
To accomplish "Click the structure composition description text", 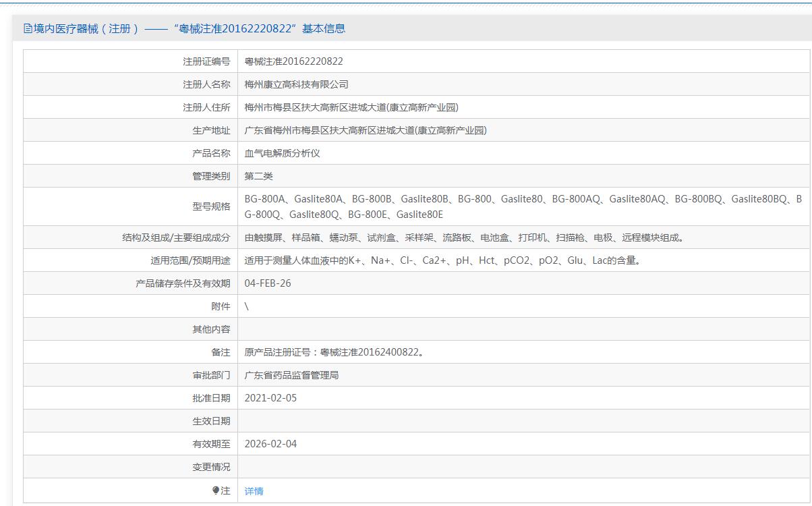I will pyautogui.click(x=463, y=237).
